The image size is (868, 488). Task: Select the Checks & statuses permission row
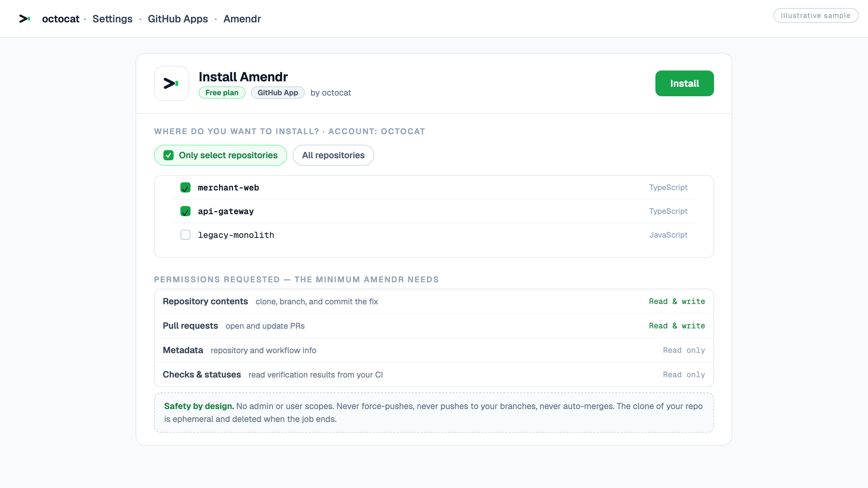434,375
